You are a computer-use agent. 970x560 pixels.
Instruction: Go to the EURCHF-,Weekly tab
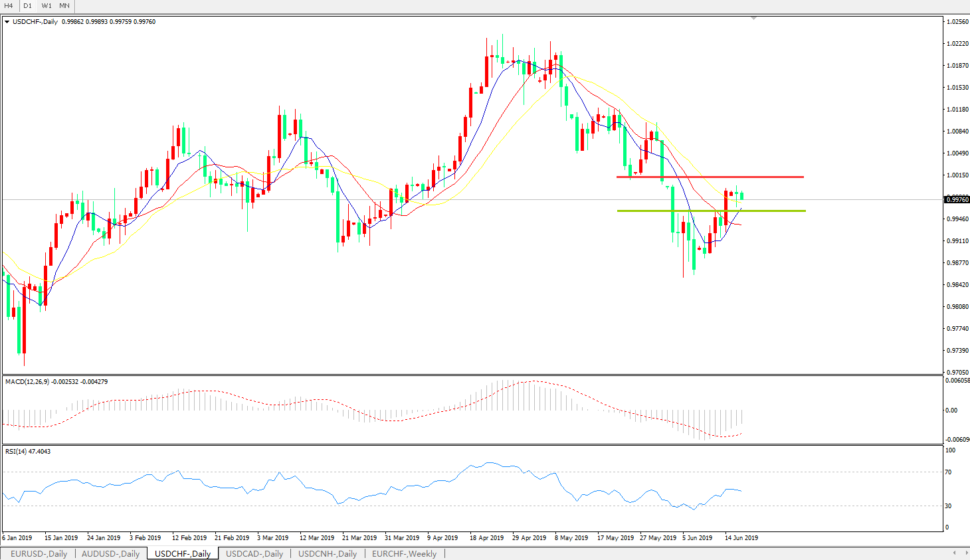(x=404, y=553)
